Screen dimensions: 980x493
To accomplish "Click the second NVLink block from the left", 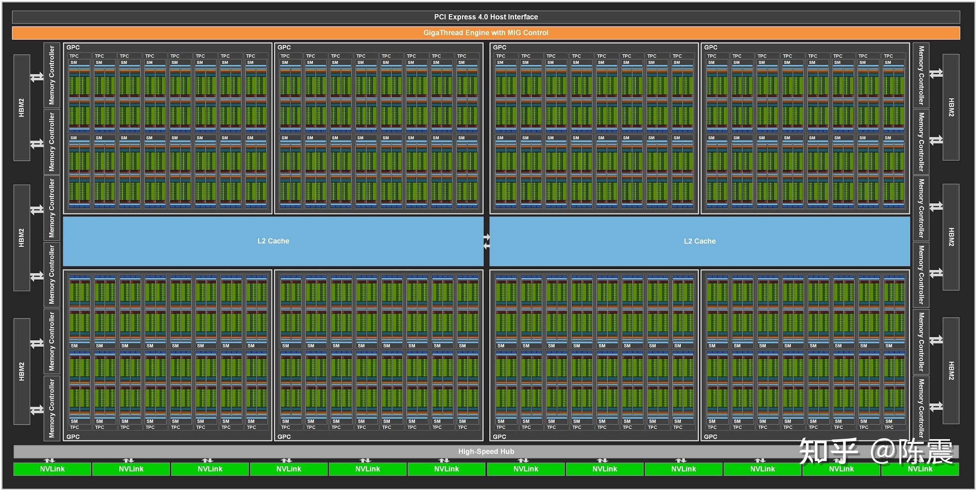I will click(x=131, y=469).
